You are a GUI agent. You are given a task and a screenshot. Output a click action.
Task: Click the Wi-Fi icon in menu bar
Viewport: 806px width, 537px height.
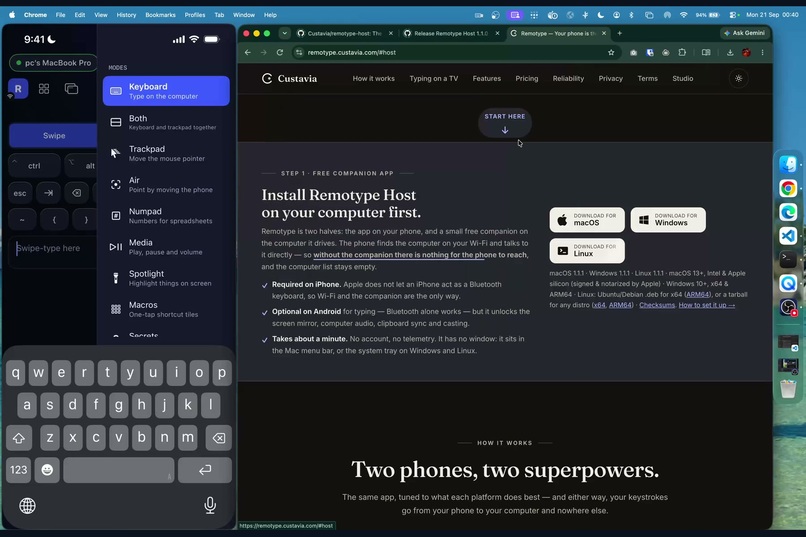point(683,15)
